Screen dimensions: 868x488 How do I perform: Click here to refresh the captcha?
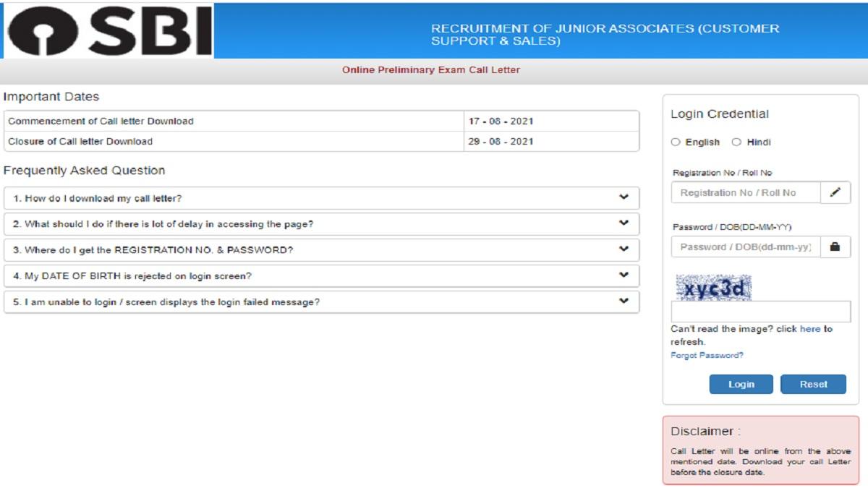[811, 328]
